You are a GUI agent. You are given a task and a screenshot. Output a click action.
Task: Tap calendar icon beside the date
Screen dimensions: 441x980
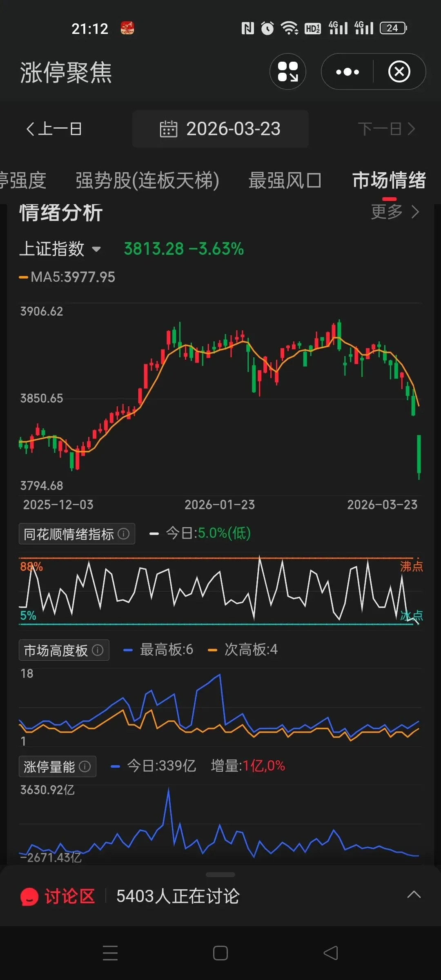(x=168, y=129)
